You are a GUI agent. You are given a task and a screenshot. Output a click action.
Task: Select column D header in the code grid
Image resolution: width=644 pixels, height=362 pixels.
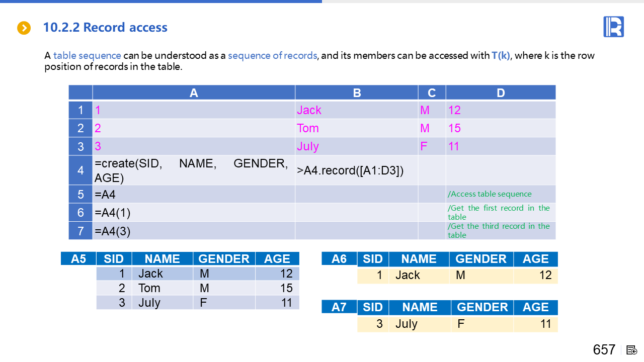(x=501, y=93)
